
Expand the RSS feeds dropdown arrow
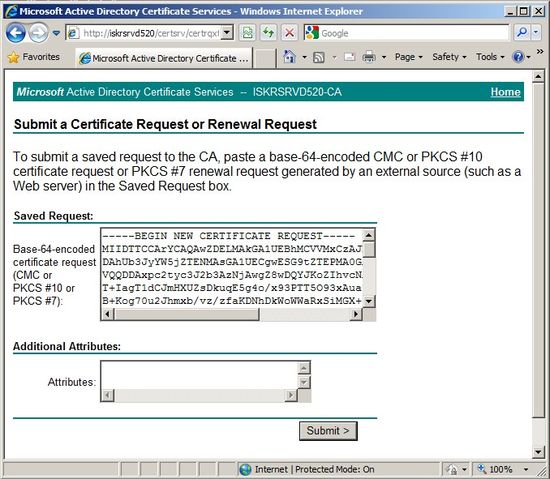coord(334,57)
